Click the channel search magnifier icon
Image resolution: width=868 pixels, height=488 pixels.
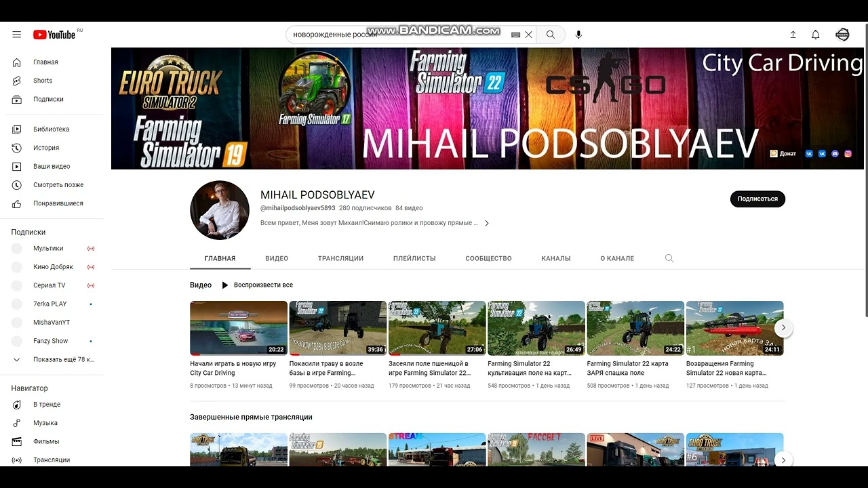669,258
